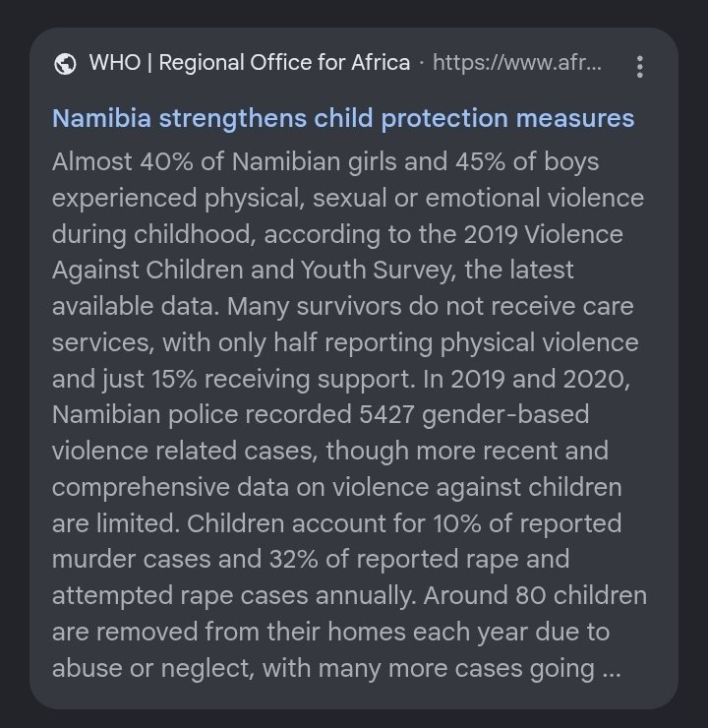Click the '5427 gender-based' text
Image resolution: width=708 pixels, height=728 pixels.
point(474,414)
